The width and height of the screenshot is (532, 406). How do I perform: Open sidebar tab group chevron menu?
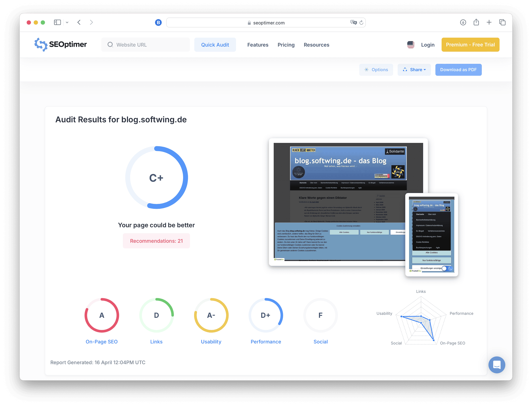(x=67, y=22)
